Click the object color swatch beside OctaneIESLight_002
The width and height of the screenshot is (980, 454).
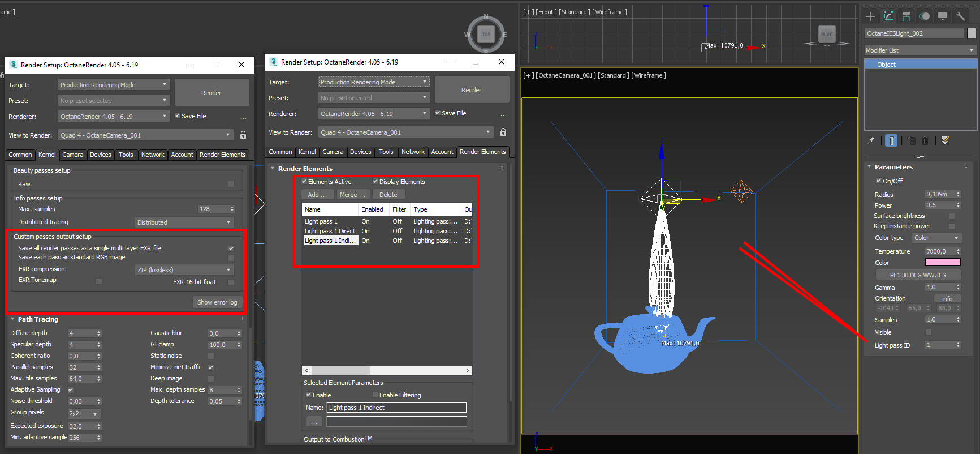click(x=972, y=33)
